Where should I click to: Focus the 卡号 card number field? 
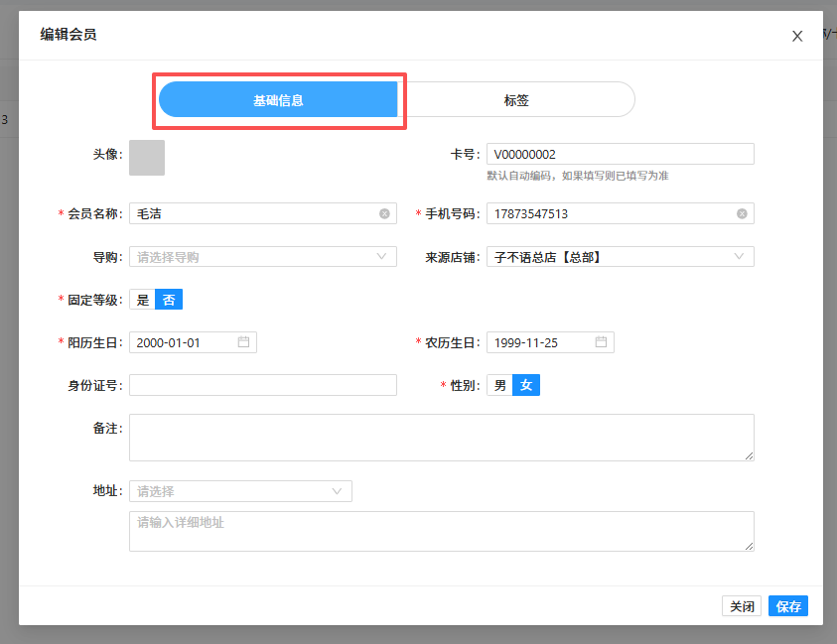(620, 154)
